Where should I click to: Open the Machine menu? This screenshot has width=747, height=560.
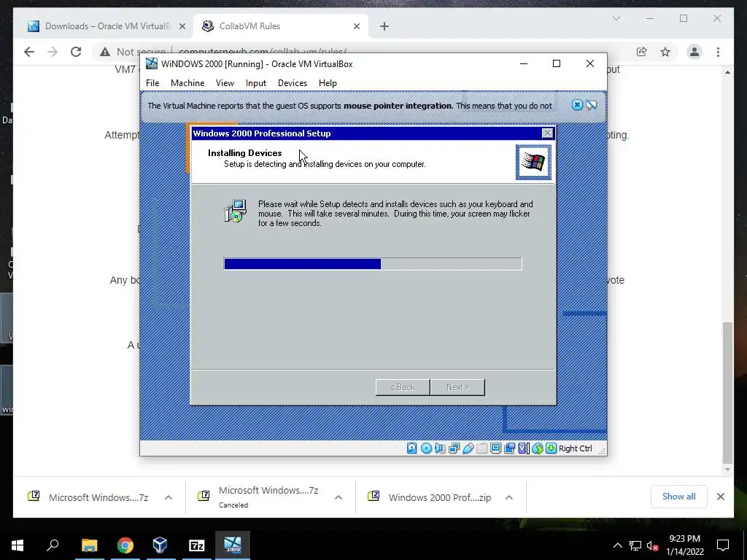187,83
